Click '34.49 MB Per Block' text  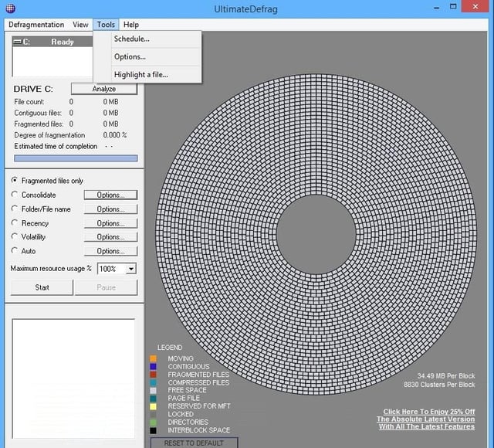tap(446, 376)
